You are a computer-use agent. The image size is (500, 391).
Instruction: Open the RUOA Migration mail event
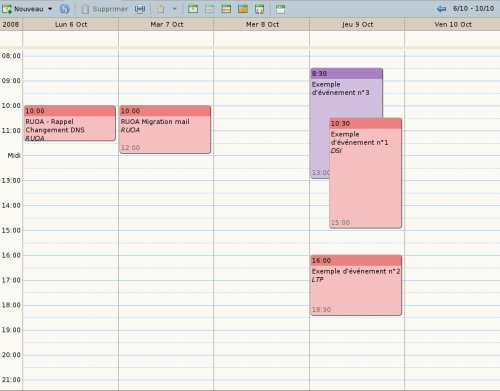165,130
